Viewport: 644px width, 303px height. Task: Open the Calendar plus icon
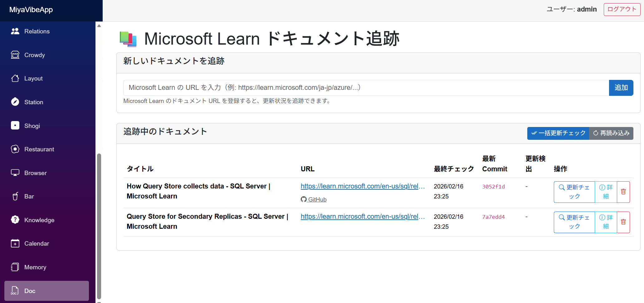coord(15,243)
